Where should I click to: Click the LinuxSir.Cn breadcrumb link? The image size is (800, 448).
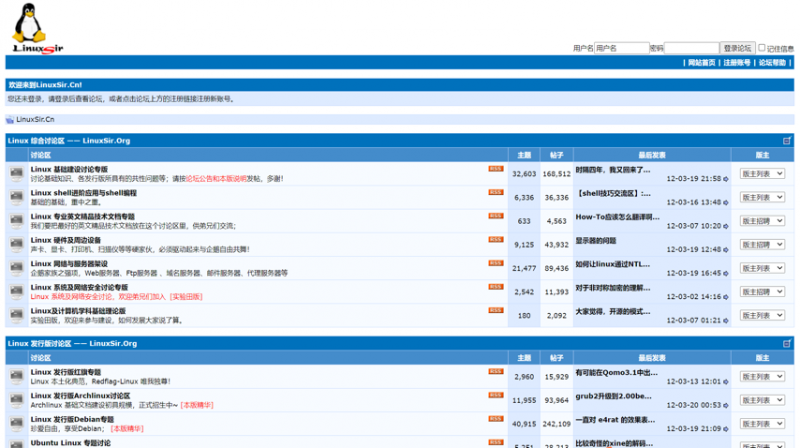coord(35,119)
